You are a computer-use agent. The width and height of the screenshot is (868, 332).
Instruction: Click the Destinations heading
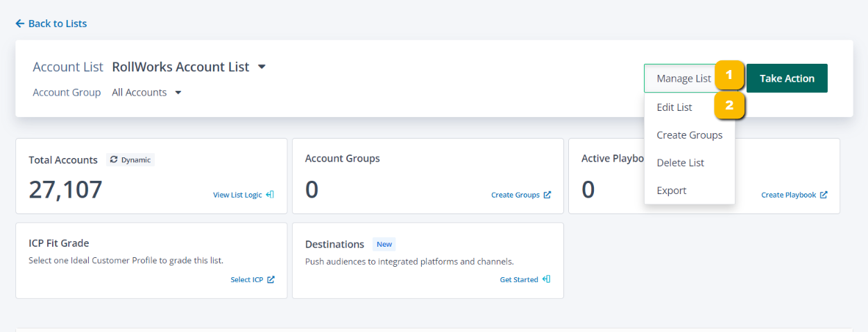click(x=334, y=244)
